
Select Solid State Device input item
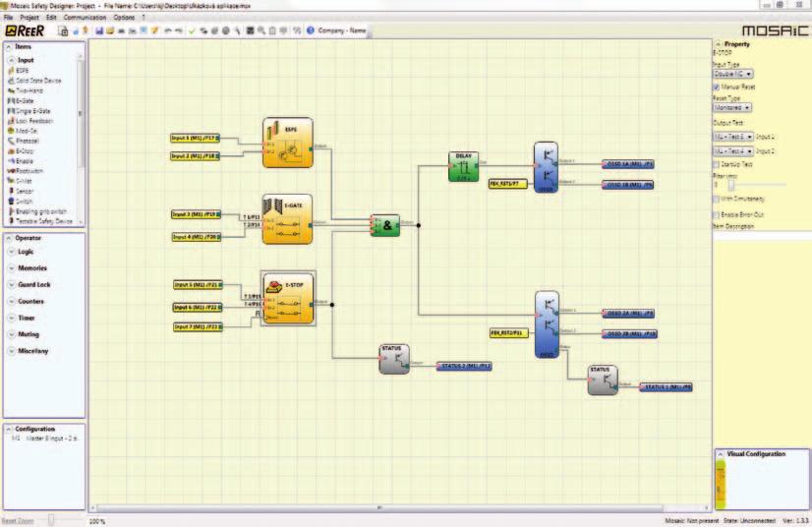pyautogui.click(x=34, y=81)
